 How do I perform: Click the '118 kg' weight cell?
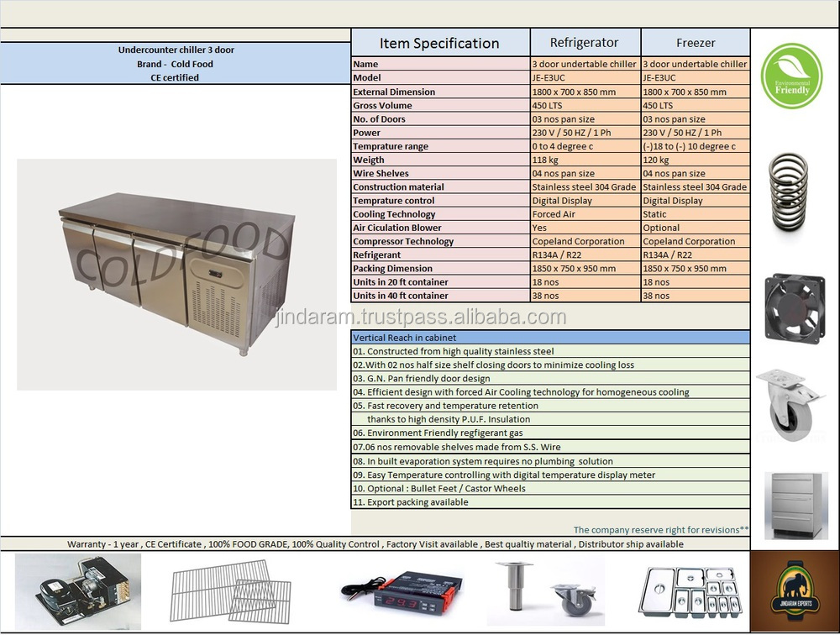click(585, 160)
